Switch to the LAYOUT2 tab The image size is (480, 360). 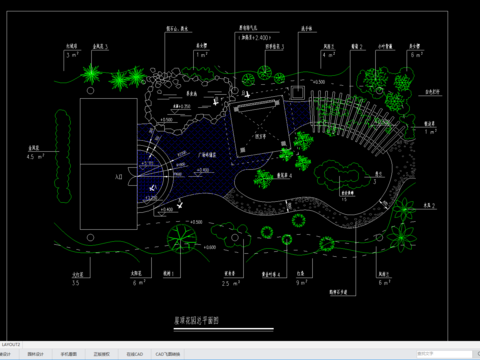coord(11,345)
